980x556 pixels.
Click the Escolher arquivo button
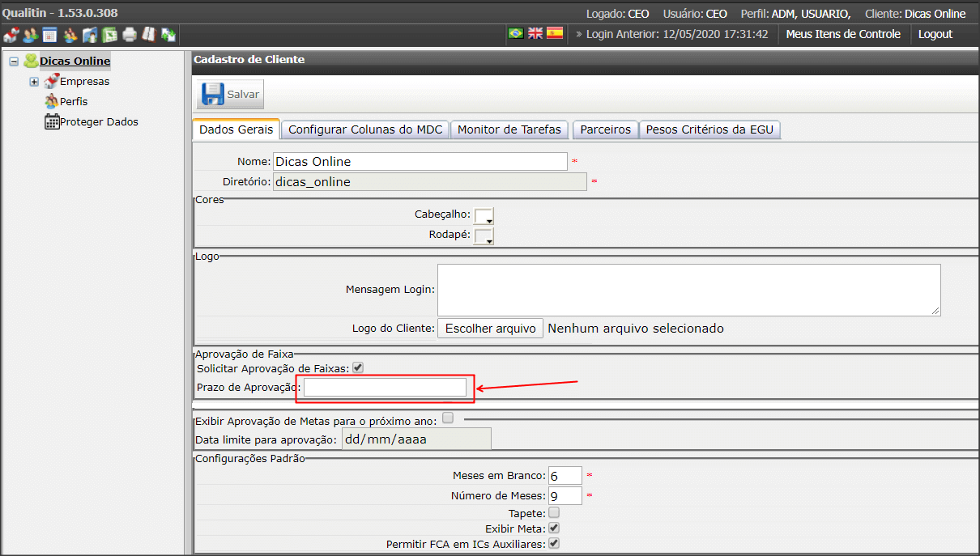(x=490, y=329)
